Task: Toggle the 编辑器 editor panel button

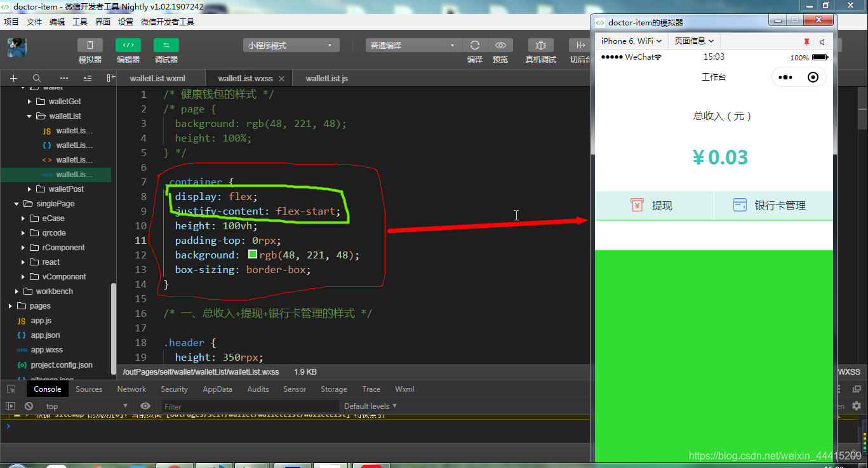Action: click(x=128, y=45)
